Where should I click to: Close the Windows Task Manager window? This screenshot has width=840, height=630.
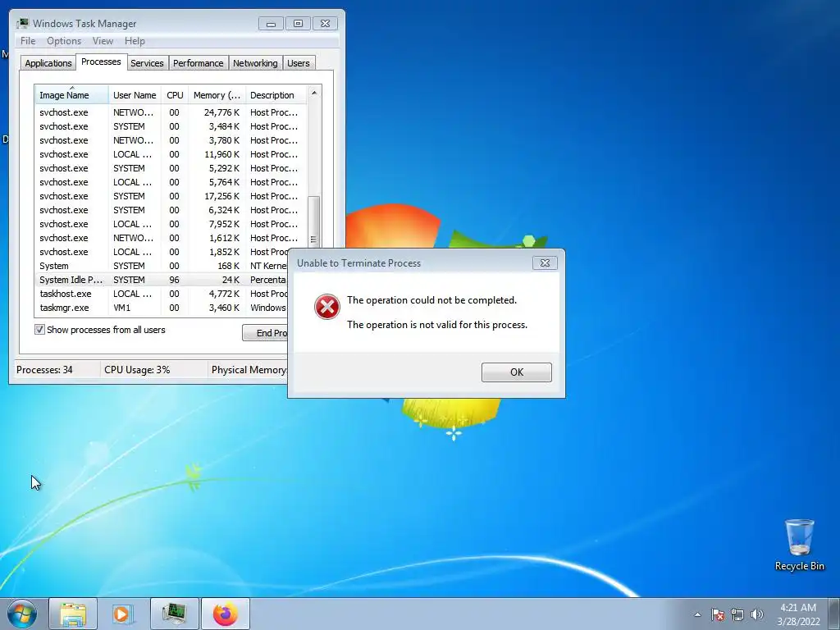pos(325,24)
